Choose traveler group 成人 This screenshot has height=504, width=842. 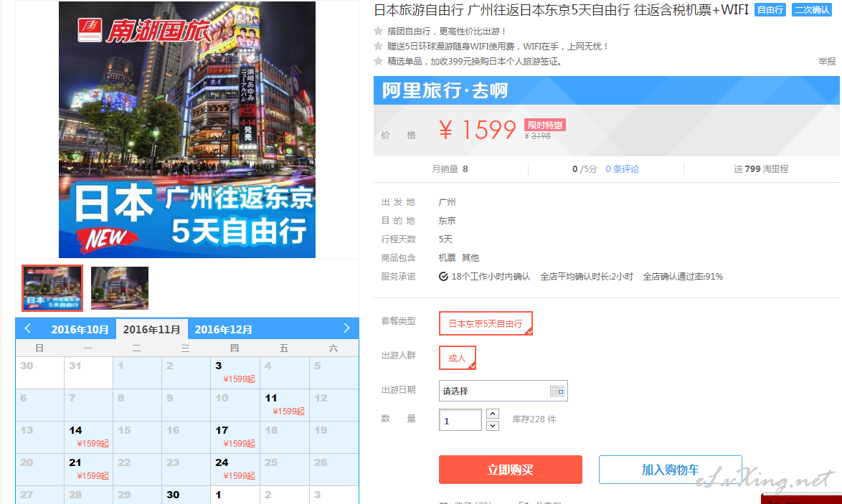458,358
